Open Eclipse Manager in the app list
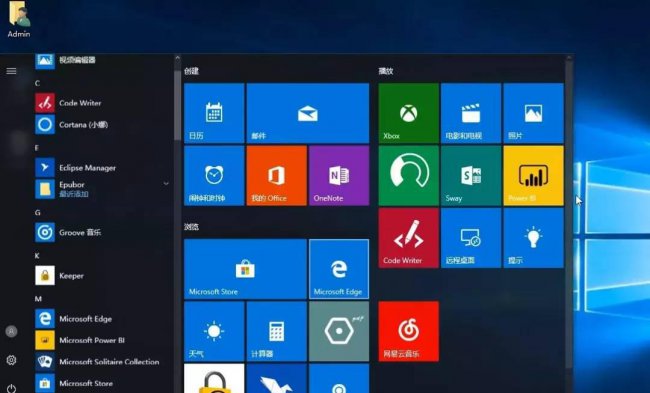 [104, 168]
